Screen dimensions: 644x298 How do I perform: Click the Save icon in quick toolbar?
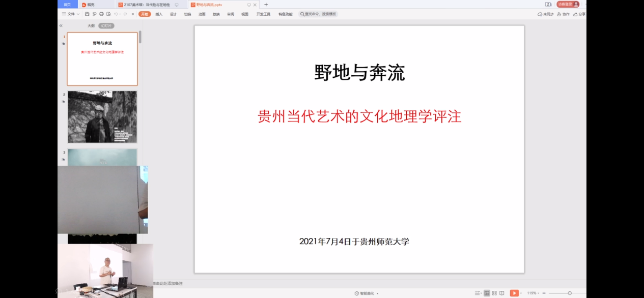tap(88, 14)
